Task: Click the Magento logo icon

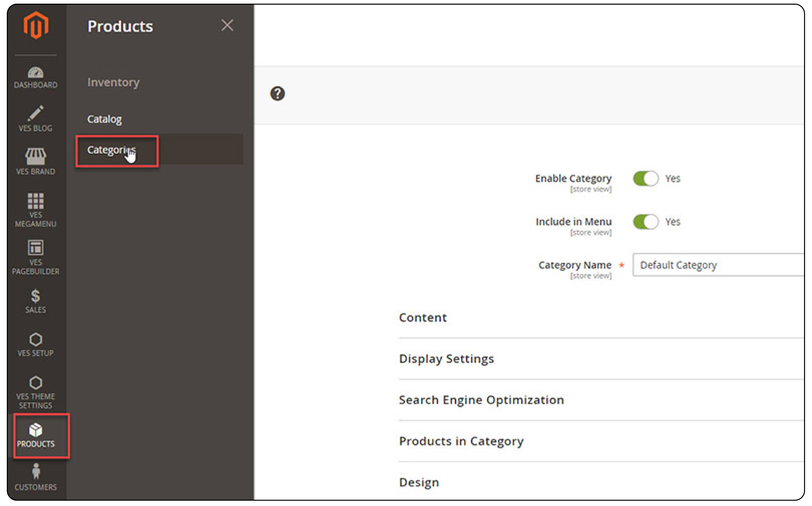Action: click(x=36, y=25)
